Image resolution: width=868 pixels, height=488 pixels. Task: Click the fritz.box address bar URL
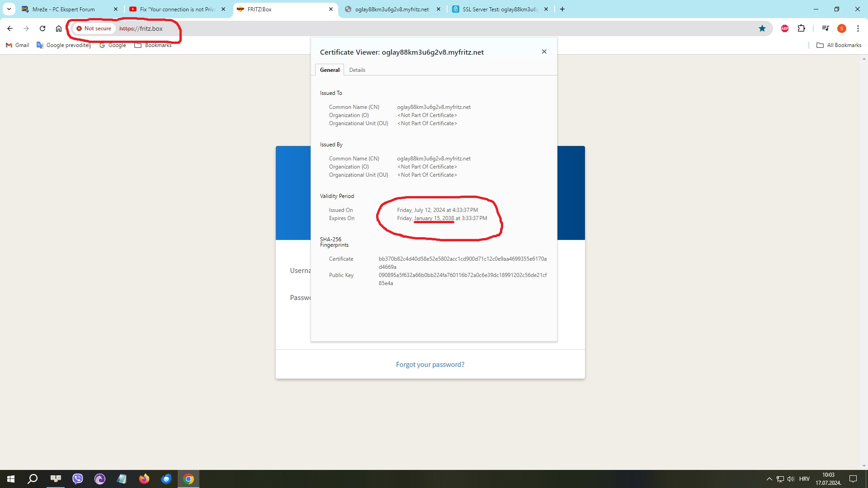(x=141, y=28)
